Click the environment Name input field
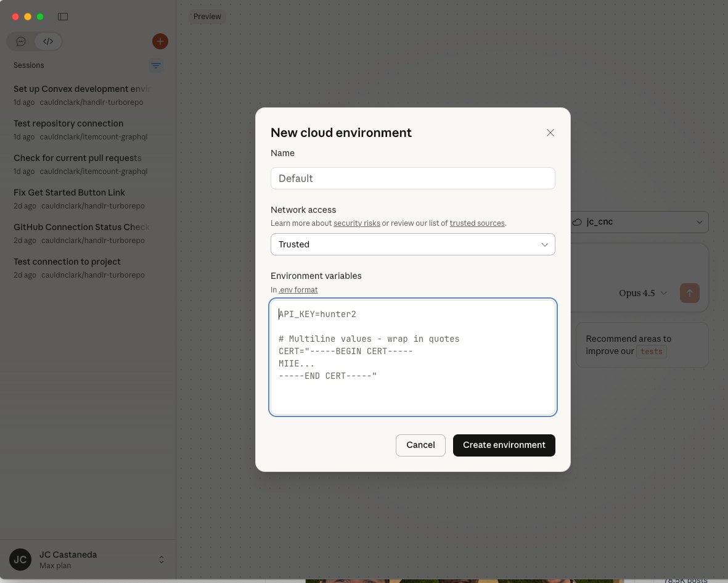Viewport: 728px width, 583px height. [413, 178]
